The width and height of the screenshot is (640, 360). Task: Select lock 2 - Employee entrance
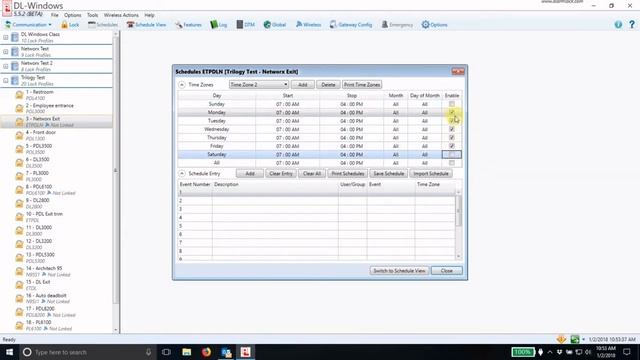50,105
